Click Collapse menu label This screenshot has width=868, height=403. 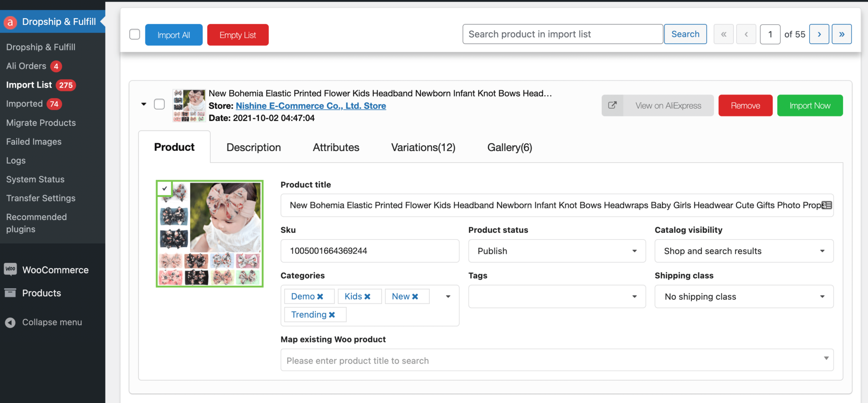(x=52, y=323)
